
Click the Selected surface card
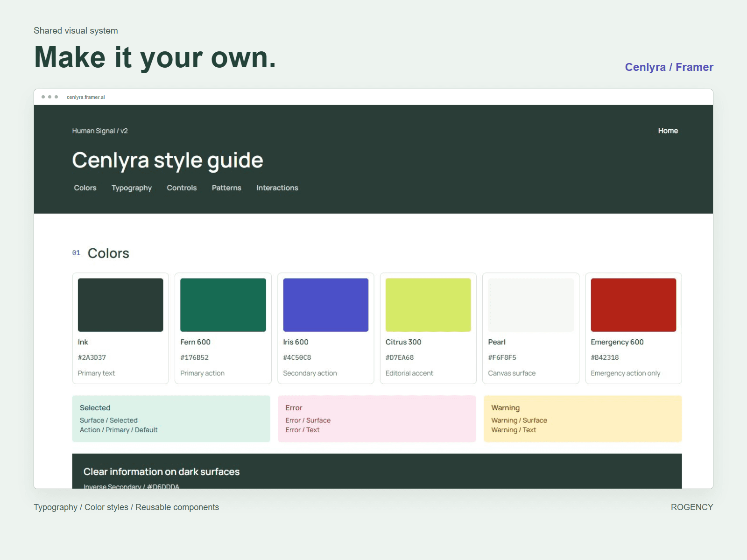(x=171, y=419)
